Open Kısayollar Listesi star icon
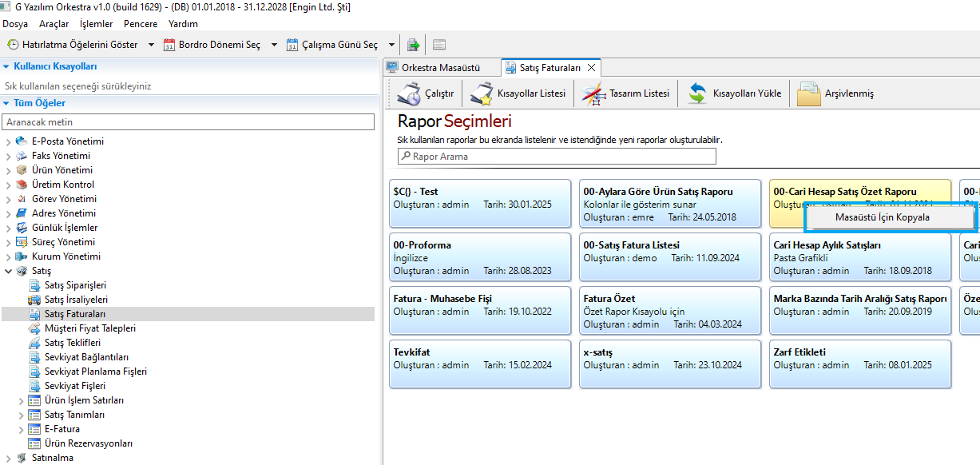Viewport: 980px width, 465px height. pos(482,93)
